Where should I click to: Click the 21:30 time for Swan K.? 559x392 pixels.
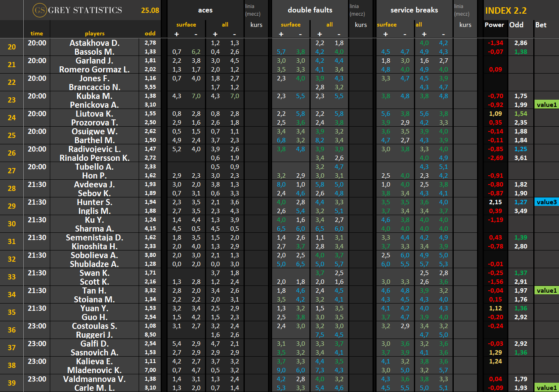tap(37, 273)
